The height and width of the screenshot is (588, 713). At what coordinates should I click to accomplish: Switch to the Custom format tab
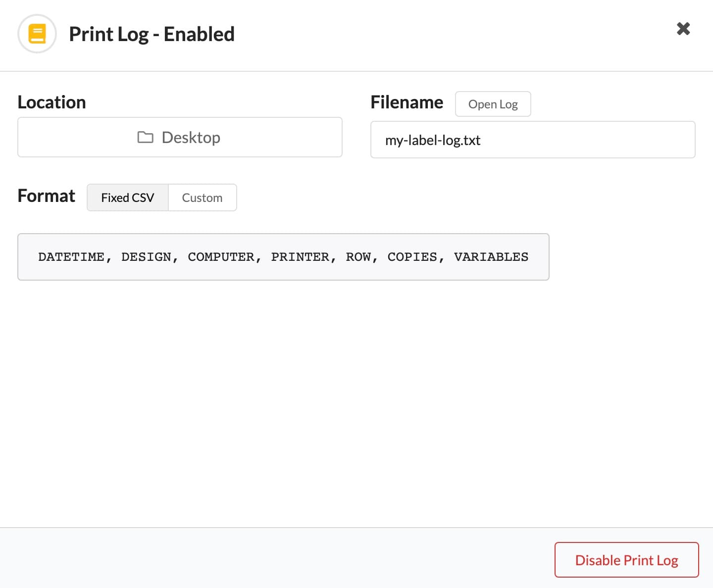(x=202, y=197)
